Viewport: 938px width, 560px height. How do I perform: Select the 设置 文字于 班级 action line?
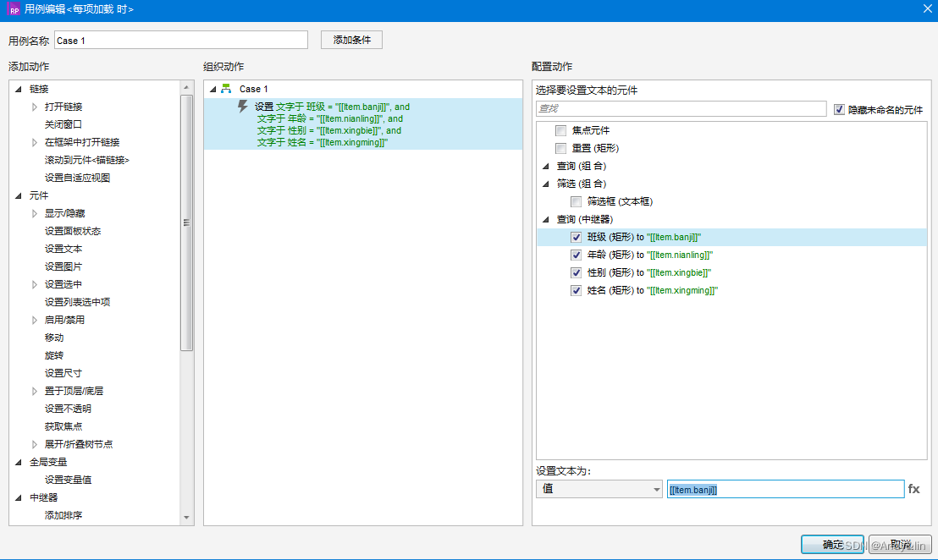pyautogui.click(x=333, y=107)
